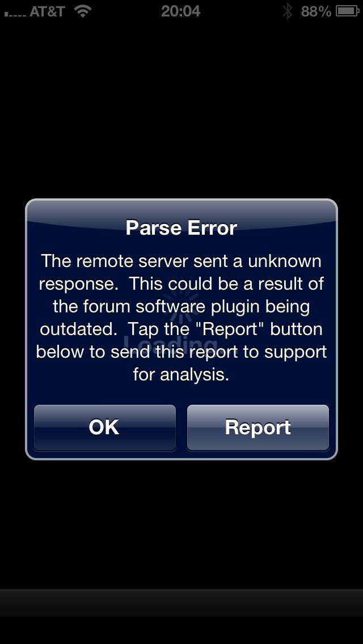Tap the error message mentioning forum plugin
This screenshot has height=644, width=363.
(181, 317)
